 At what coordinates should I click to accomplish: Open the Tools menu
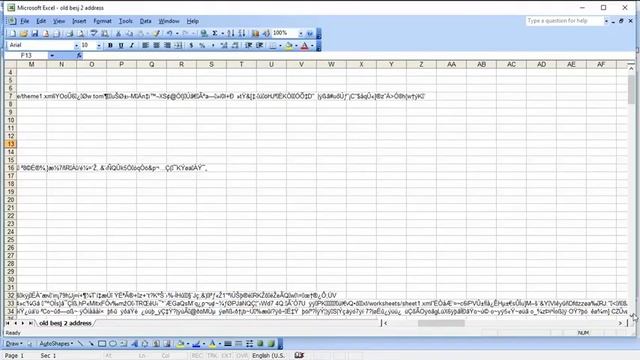pos(126,21)
